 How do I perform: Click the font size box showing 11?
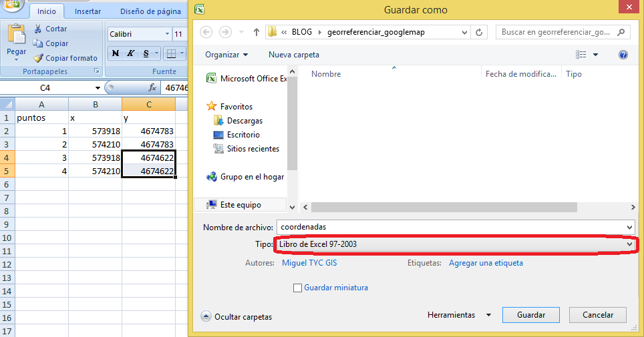[180, 34]
